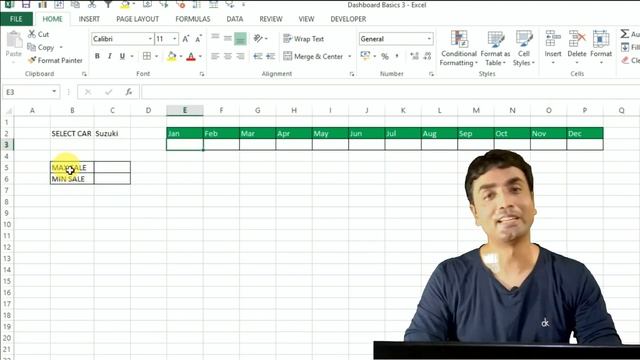Switch to the VIEW tab
This screenshot has width=640, height=360.
click(x=306, y=19)
